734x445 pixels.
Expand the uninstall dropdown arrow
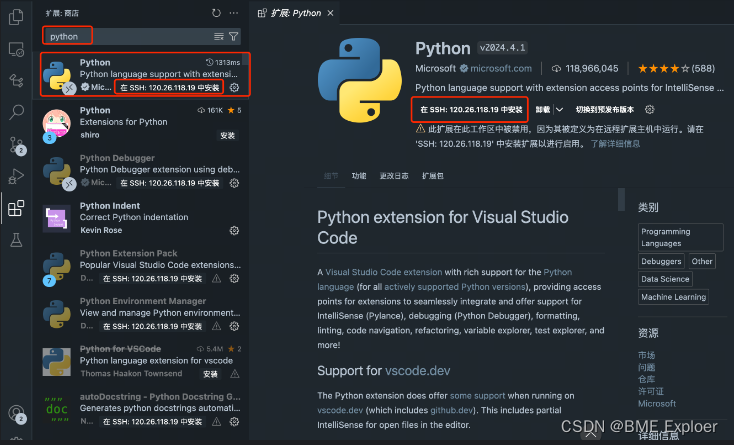[559, 109]
